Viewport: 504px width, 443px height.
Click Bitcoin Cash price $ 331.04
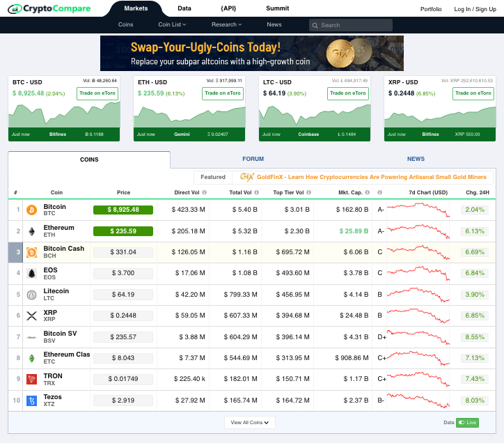click(x=123, y=253)
